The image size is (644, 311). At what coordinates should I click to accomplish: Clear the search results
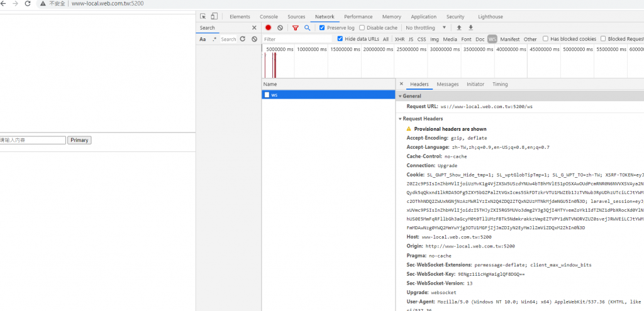pyautogui.click(x=254, y=39)
